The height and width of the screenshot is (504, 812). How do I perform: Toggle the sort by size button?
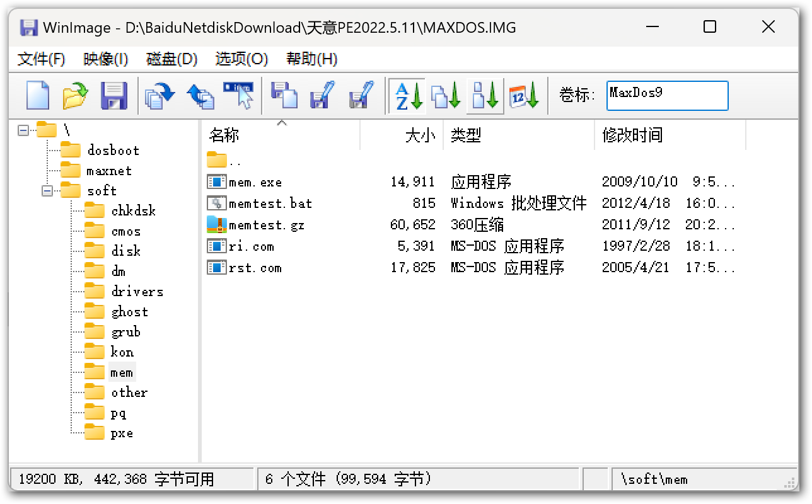pos(485,96)
